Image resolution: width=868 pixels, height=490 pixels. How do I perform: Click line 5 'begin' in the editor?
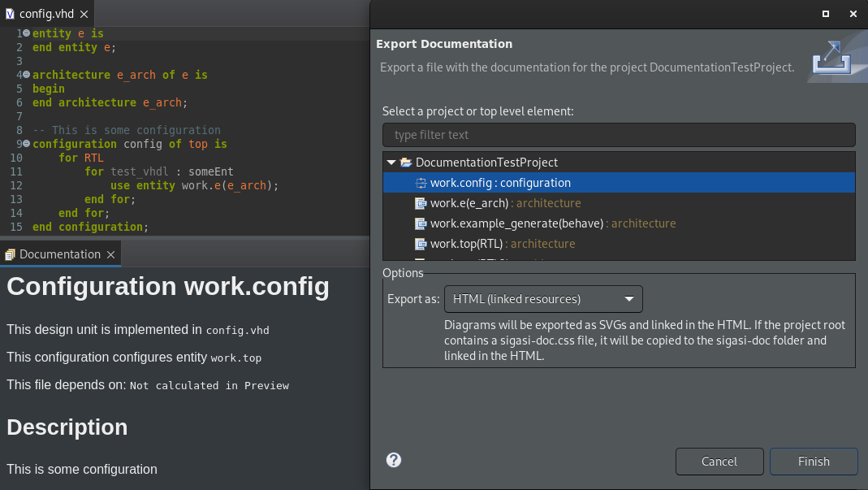[48, 89]
